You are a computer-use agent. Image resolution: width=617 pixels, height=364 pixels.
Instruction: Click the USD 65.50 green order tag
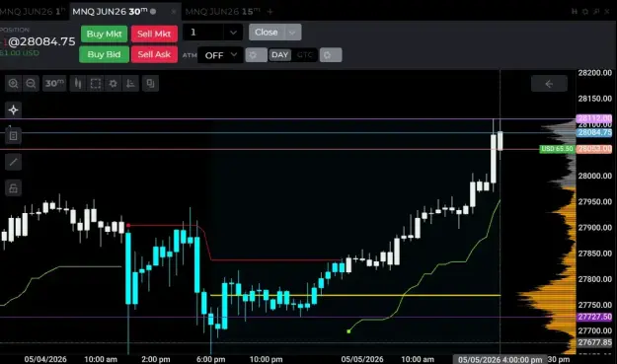[x=557, y=149]
